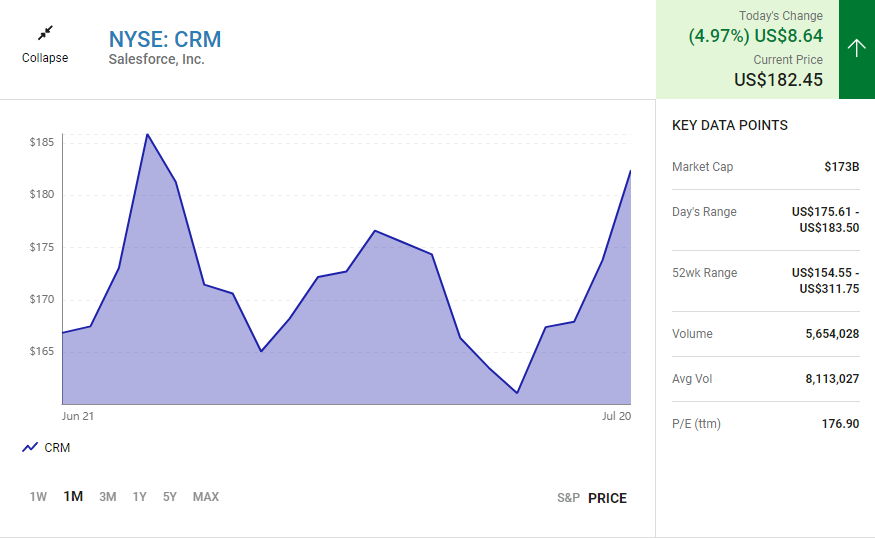Click the Volume value 5,654,028
The image size is (875, 538).
[832, 334]
